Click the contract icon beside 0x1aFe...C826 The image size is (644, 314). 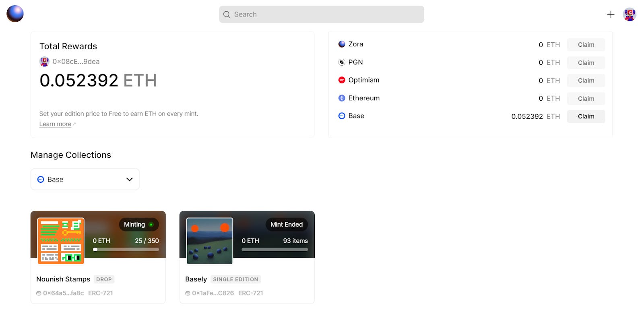pyautogui.click(x=188, y=293)
